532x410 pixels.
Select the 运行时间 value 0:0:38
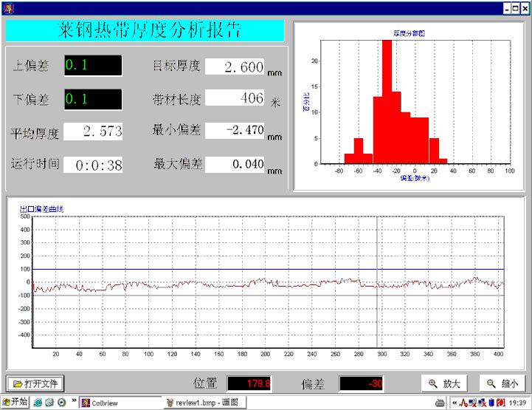click(x=93, y=165)
